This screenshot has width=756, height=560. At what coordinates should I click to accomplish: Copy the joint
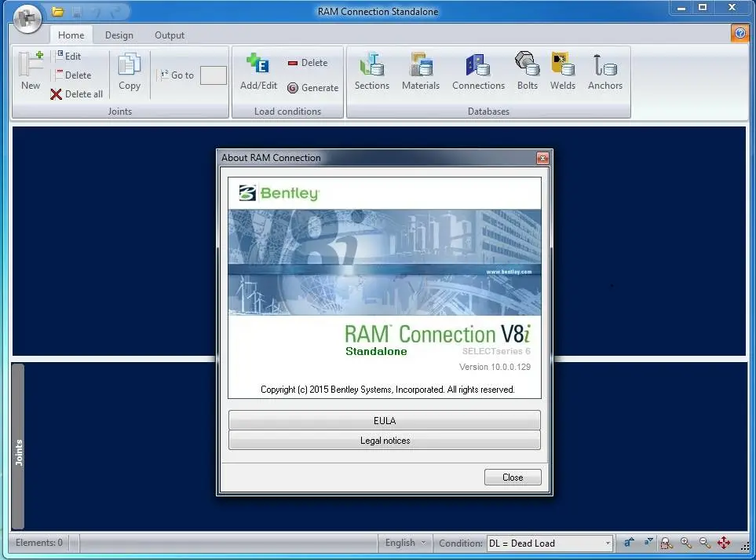[x=130, y=71]
